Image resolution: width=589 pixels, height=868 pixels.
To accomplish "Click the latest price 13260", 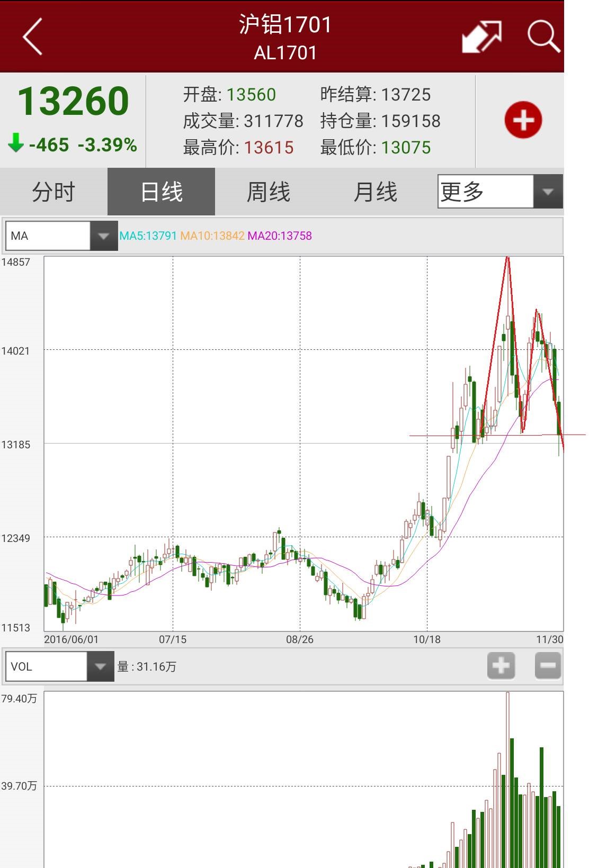I will 73,101.
